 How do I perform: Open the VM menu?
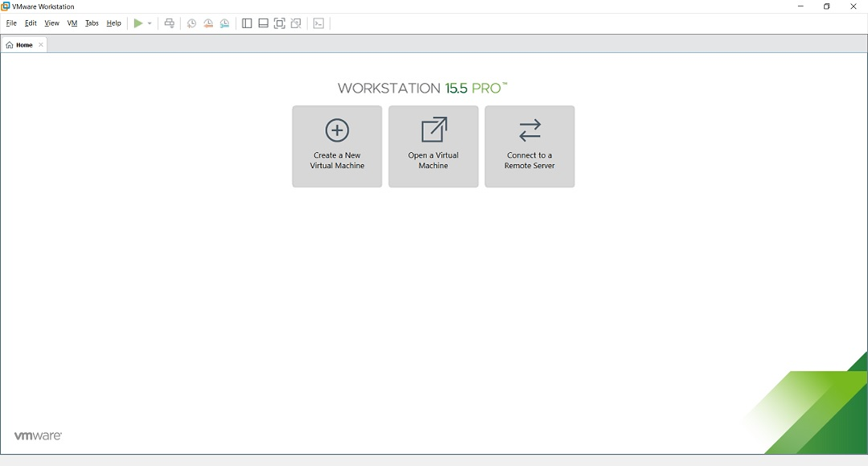(72, 23)
